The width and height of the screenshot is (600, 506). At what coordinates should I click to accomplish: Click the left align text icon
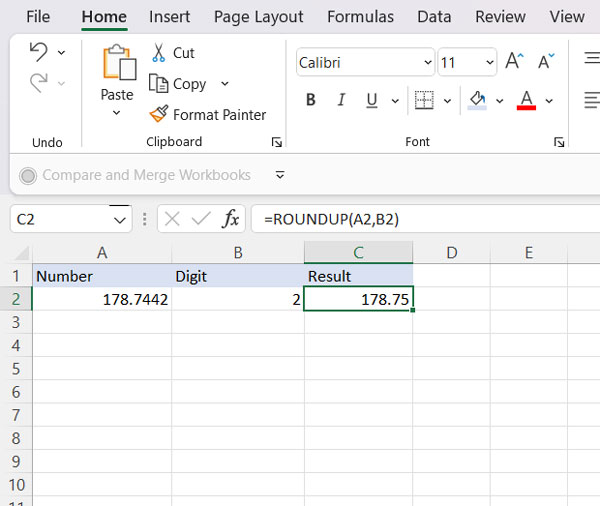592,100
